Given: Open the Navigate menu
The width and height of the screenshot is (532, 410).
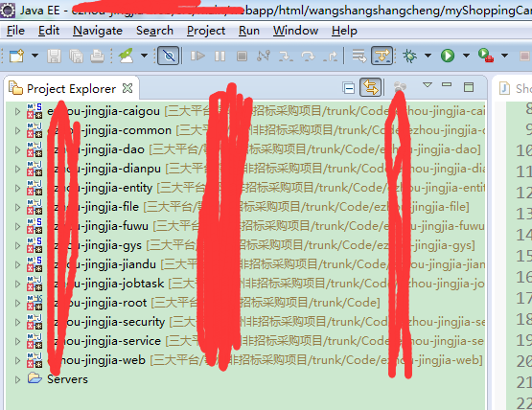Looking at the screenshot, I should point(98,31).
